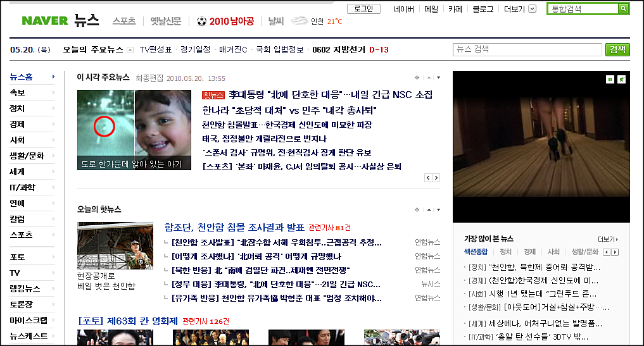The width and height of the screenshot is (644, 346).
Task: Open 날씨 link in header
Action: point(276,21)
